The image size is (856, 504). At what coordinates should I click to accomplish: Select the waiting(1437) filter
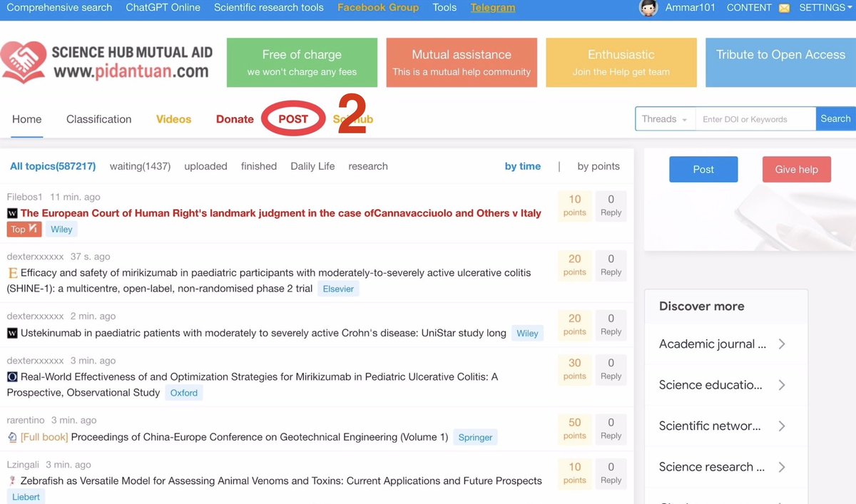[140, 166]
